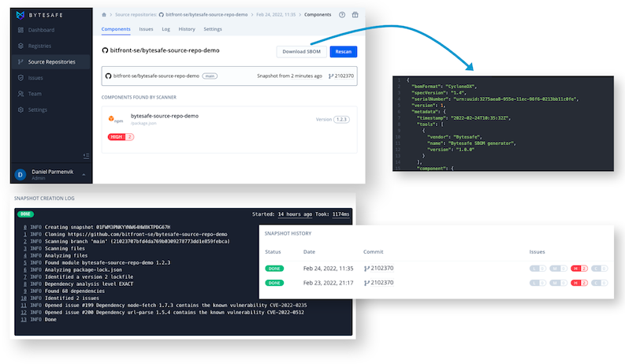Open Issues in the sidebar
The width and height of the screenshot is (625, 364).
tap(35, 78)
